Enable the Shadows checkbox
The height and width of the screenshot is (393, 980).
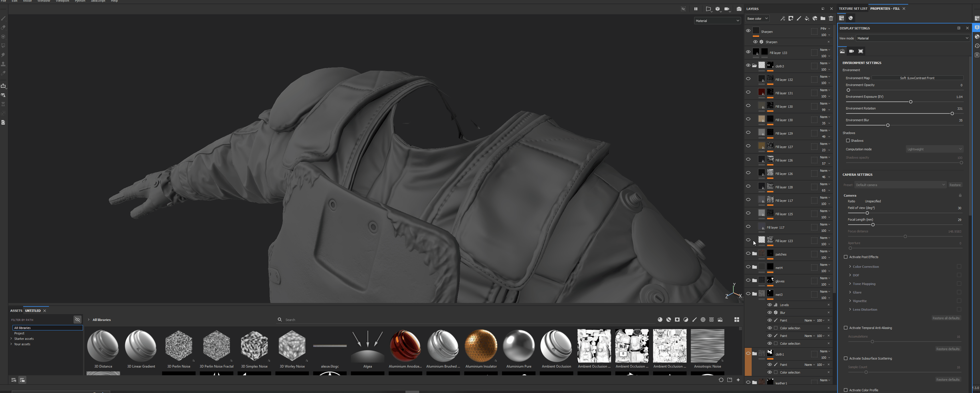click(848, 141)
